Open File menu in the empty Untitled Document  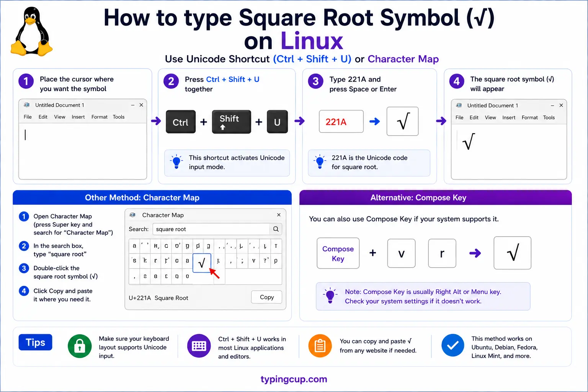28,117
